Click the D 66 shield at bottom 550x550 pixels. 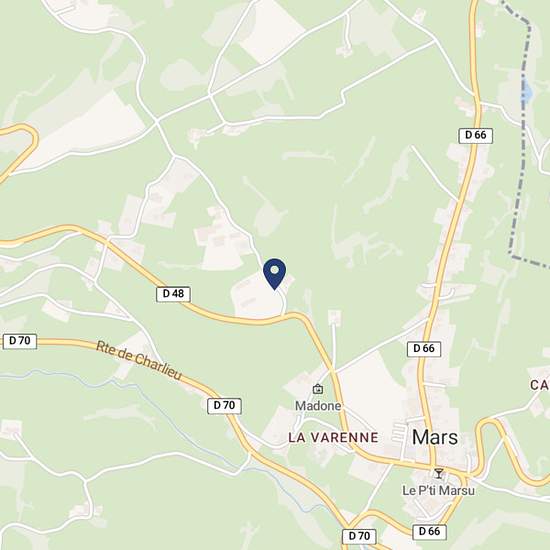429,532
